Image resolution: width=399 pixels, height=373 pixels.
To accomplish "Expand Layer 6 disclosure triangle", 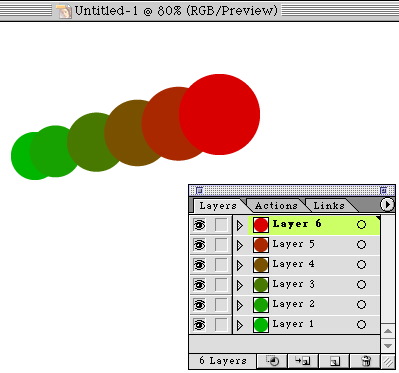I will coord(240,225).
